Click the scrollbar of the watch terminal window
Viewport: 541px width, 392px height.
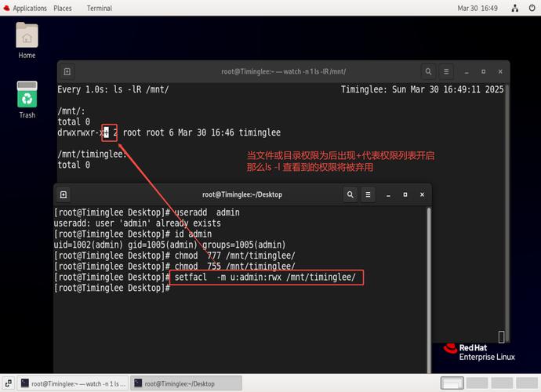507,212
